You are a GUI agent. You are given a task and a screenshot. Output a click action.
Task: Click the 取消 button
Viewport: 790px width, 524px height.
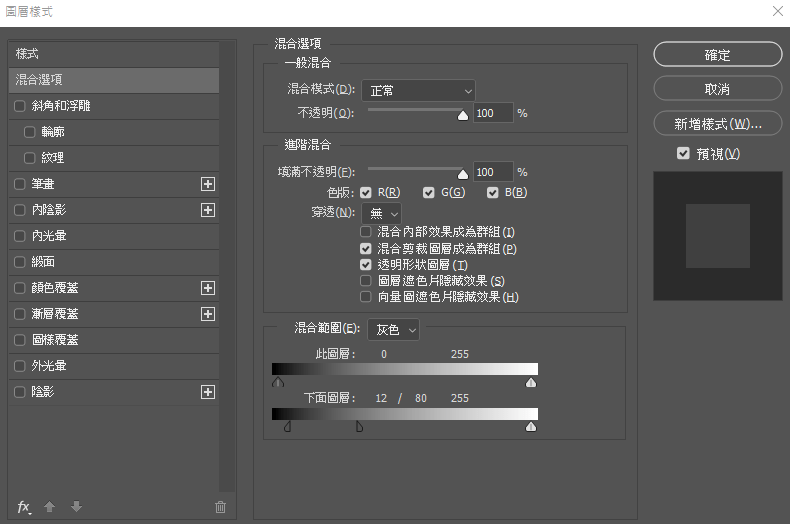pyautogui.click(x=717, y=89)
